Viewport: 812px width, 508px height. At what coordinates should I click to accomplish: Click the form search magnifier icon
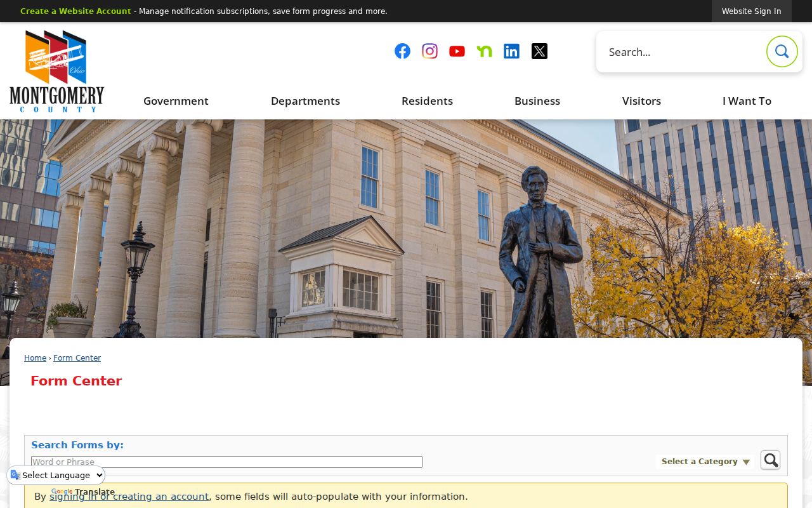pos(770,460)
